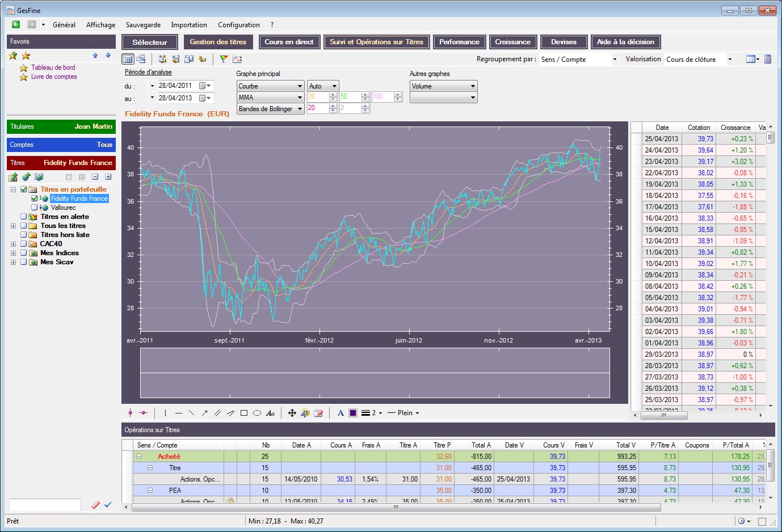782x532 pixels.
Task: Click the purple fill color swatch
Action: pyautogui.click(x=353, y=413)
